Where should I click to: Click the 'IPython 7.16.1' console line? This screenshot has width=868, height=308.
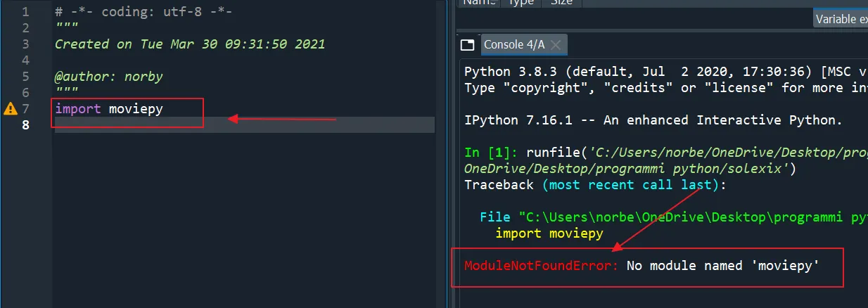653,120
